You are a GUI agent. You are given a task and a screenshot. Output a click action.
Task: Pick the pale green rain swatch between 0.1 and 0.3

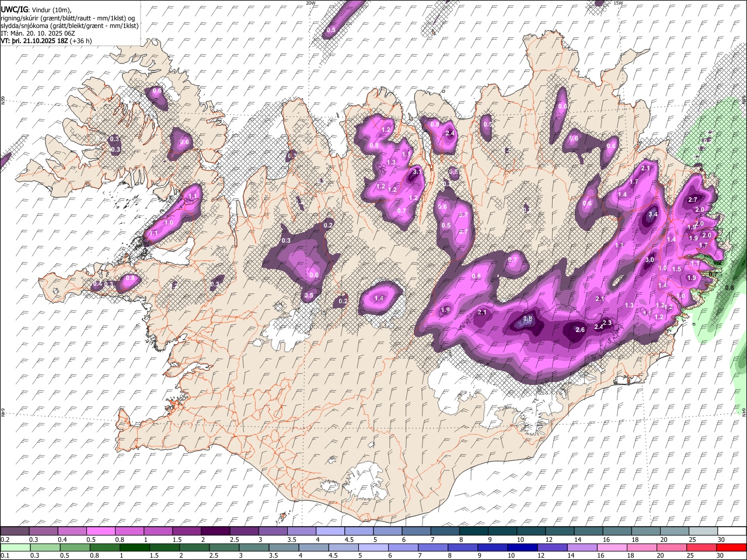pos(15,547)
